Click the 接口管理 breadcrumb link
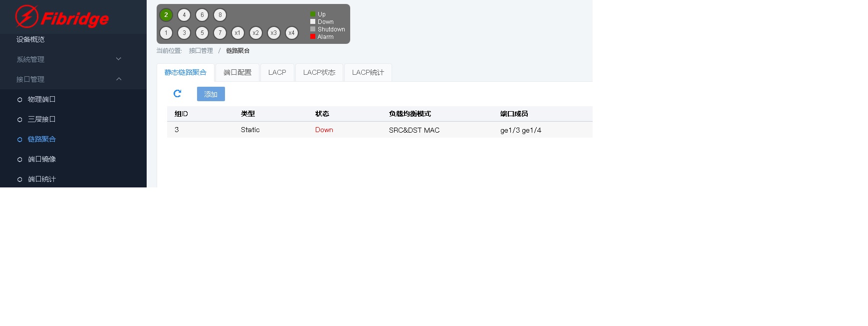 [x=201, y=51]
